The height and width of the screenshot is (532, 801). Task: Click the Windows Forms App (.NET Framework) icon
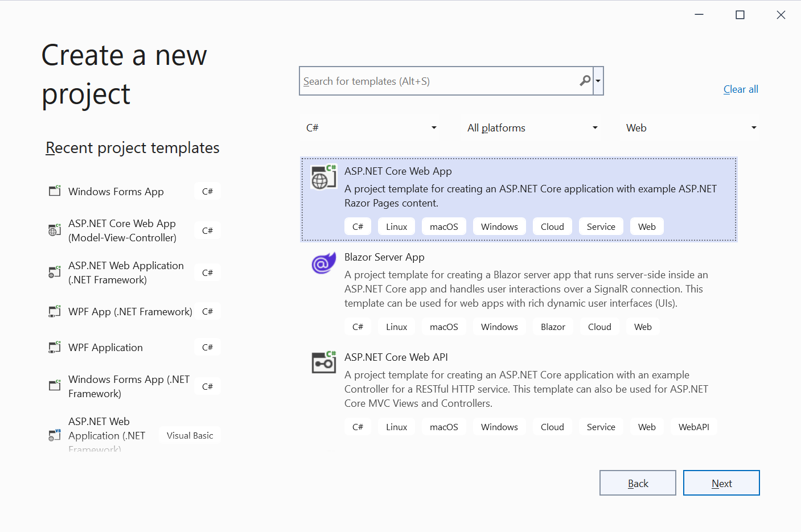tap(55, 386)
